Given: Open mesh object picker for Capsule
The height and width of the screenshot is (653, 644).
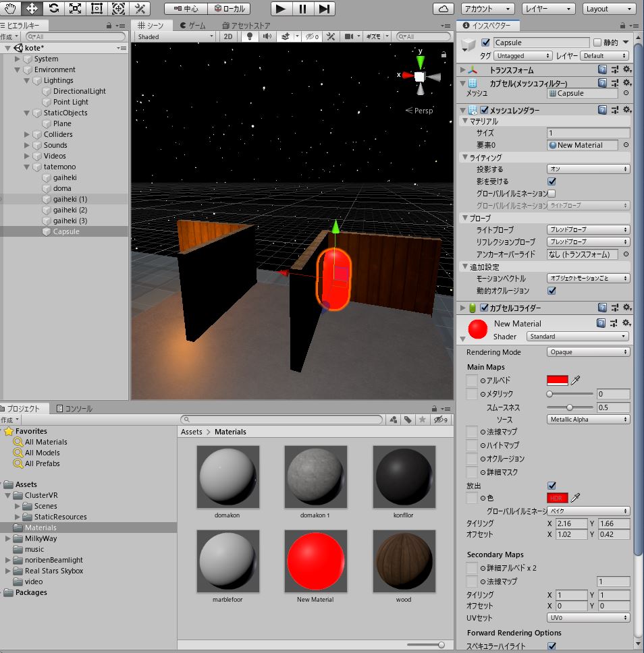Looking at the screenshot, I should tap(626, 93).
